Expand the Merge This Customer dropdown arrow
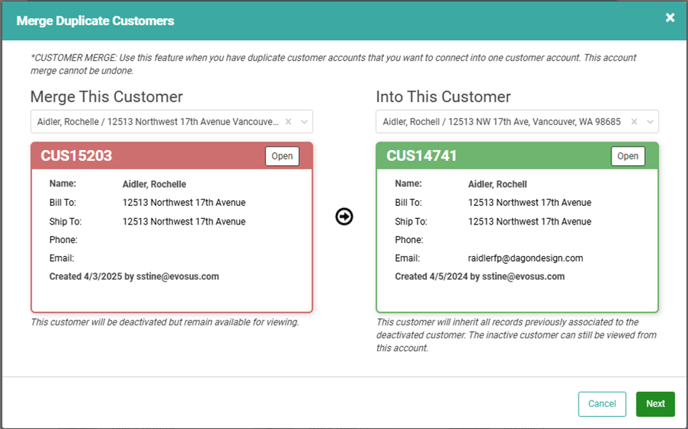 click(304, 122)
